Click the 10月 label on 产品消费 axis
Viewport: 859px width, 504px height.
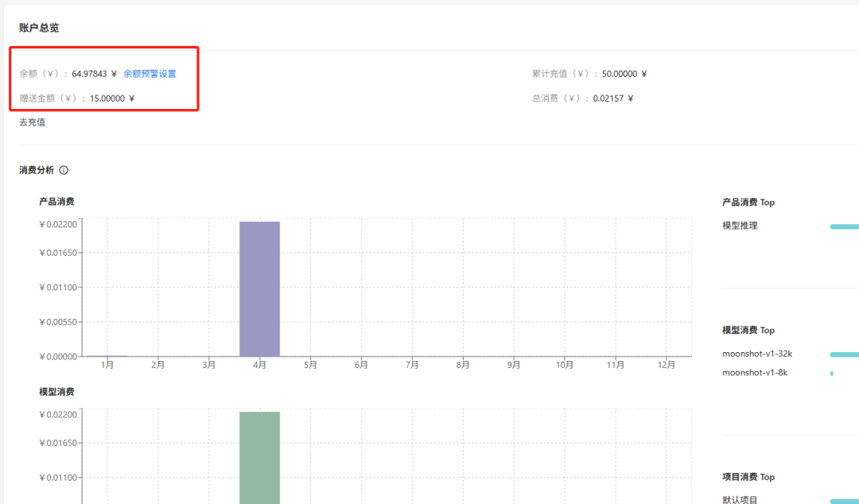point(565,365)
